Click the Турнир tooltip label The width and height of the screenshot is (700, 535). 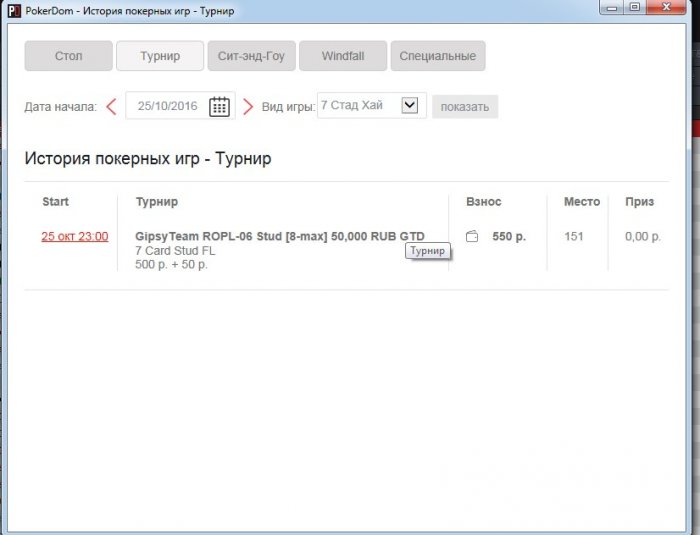pyautogui.click(x=428, y=251)
